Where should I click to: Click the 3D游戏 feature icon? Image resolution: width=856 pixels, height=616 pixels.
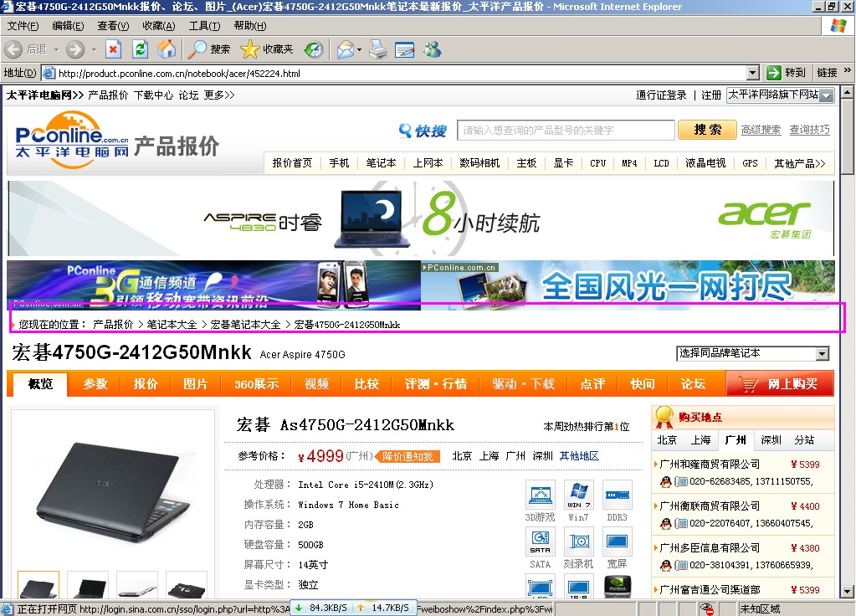tap(541, 495)
